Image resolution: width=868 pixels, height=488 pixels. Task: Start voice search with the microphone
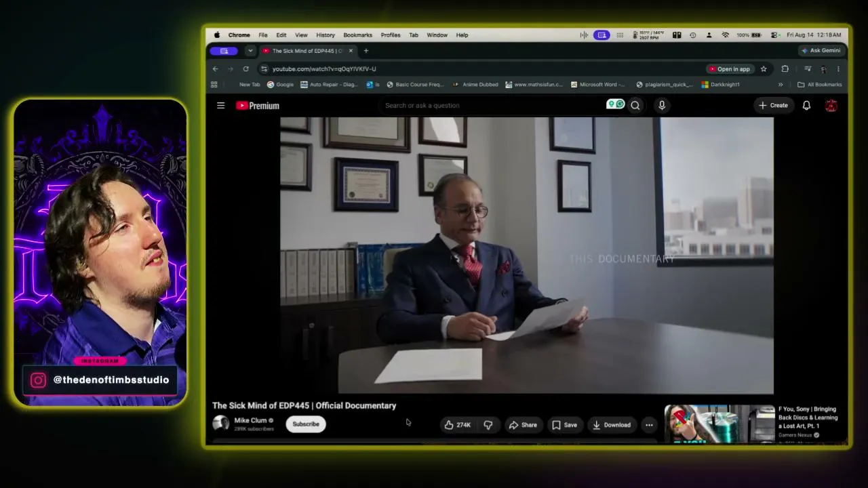click(x=662, y=105)
